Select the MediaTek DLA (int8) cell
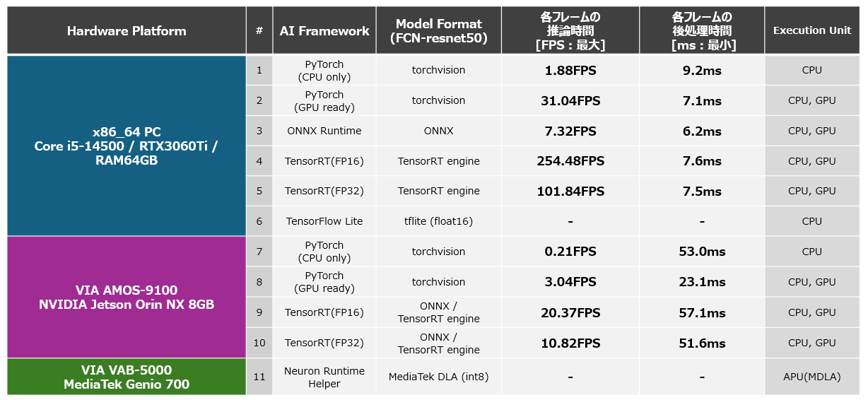The image size is (868, 400). 439,377
